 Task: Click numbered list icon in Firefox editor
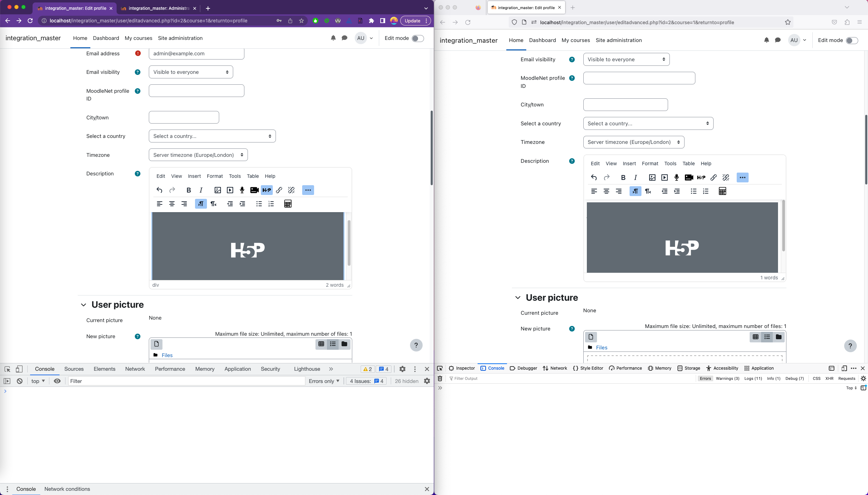click(706, 191)
